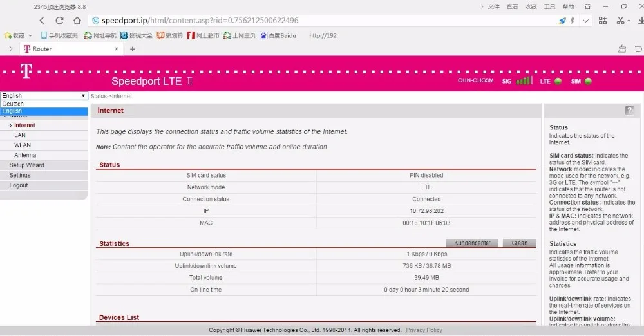Close the Router tab
The image size is (644, 336).
click(x=117, y=49)
